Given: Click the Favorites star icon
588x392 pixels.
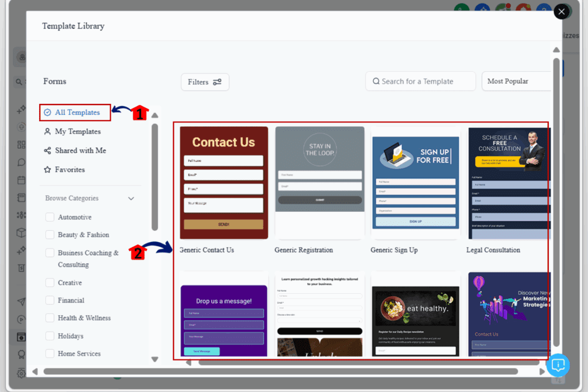Looking at the screenshot, I should point(47,170).
